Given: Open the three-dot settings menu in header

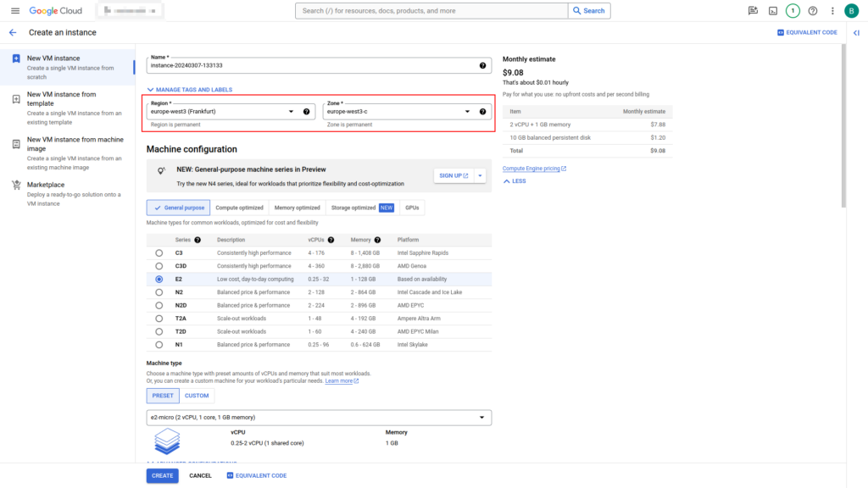Looking at the screenshot, I should tap(832, 11).
